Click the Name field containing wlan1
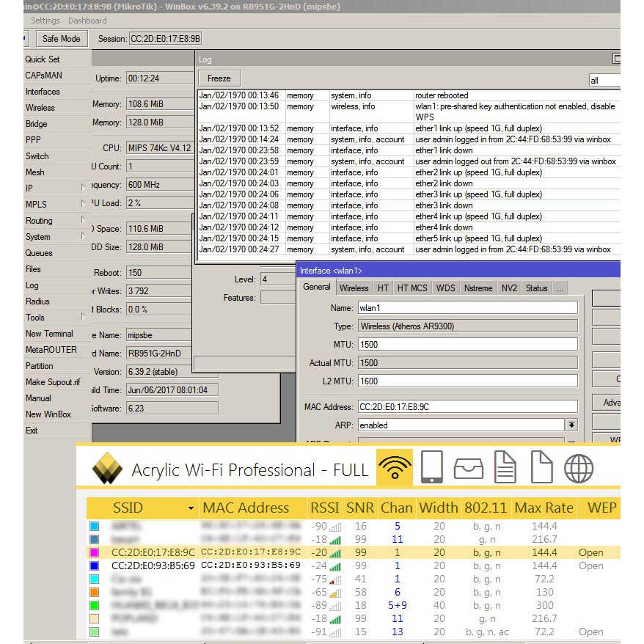 pos(467,308)
